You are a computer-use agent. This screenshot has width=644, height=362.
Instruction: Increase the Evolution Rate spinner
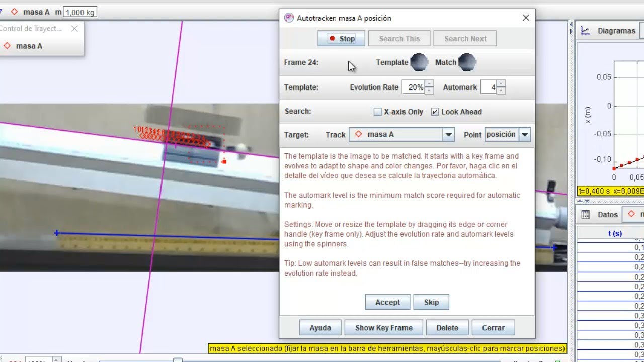[429, 84]
